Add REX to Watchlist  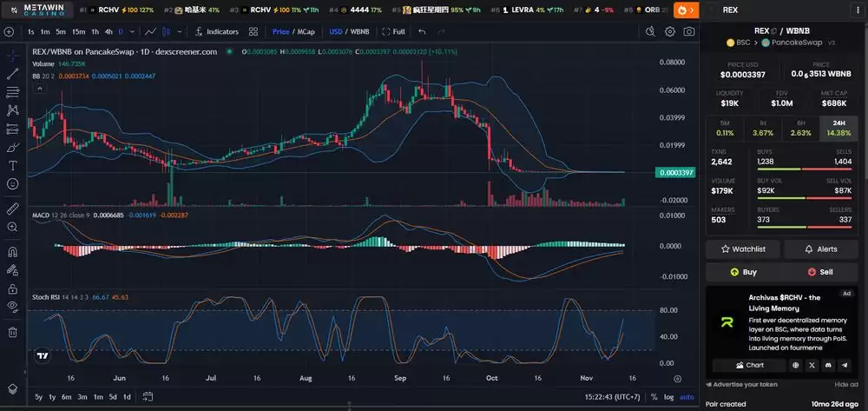click(x=743, y=249)
